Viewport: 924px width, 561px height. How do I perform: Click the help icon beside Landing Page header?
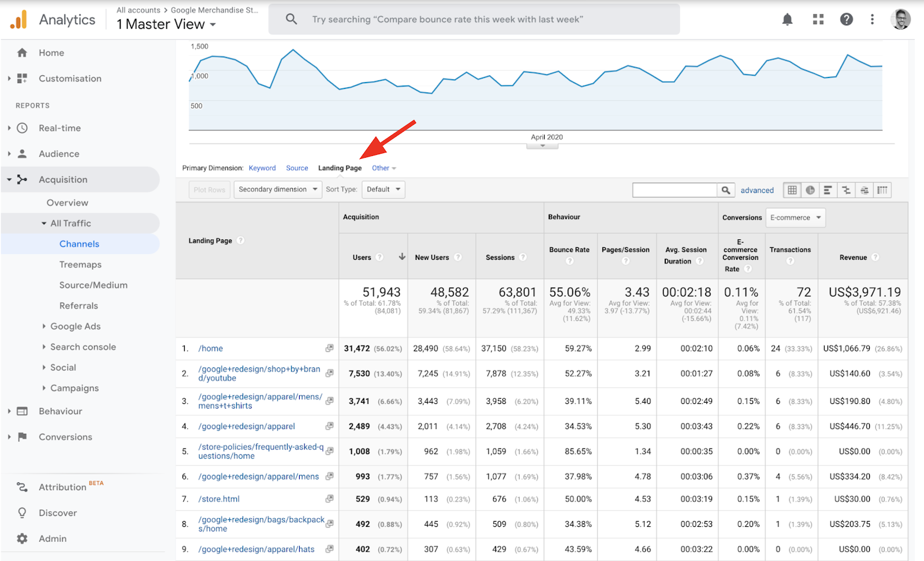[x=241, y=240]
